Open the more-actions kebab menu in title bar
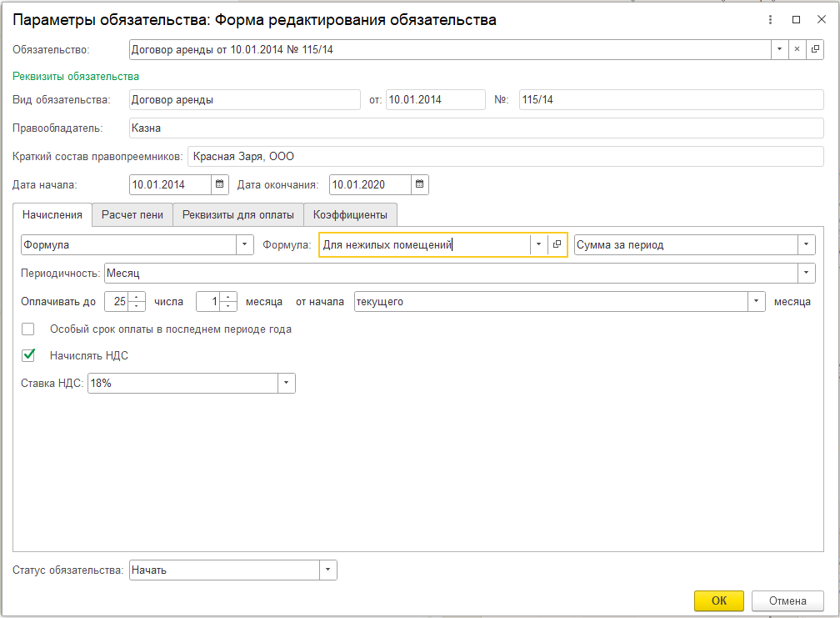Image resolution: width=840 pixels, height=618 pixels. click(x=770, y=20)
